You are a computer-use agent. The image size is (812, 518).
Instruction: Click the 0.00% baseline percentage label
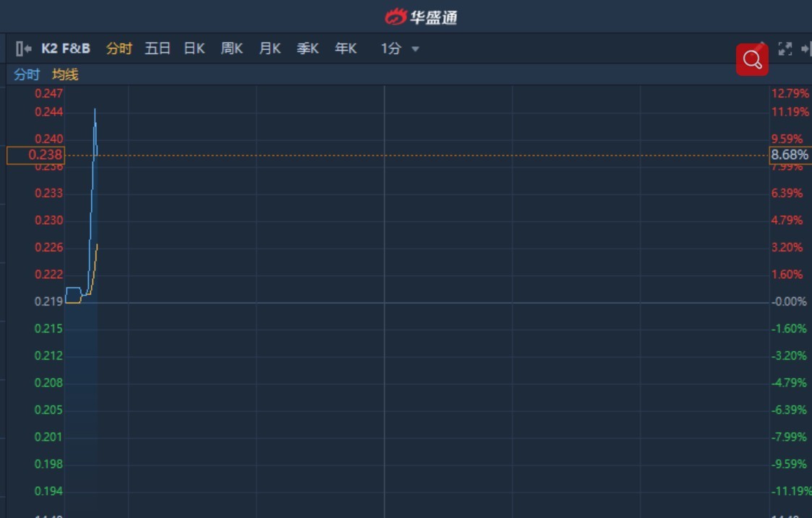(x=789, y=302)
